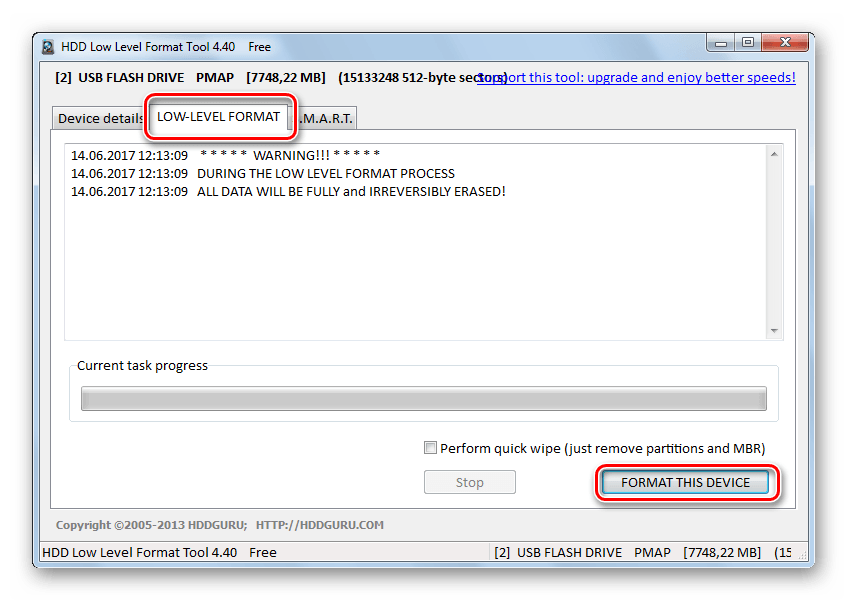Select the LOW-LEVEL FORMAT tab
The image size is (848, 601).
219,117
